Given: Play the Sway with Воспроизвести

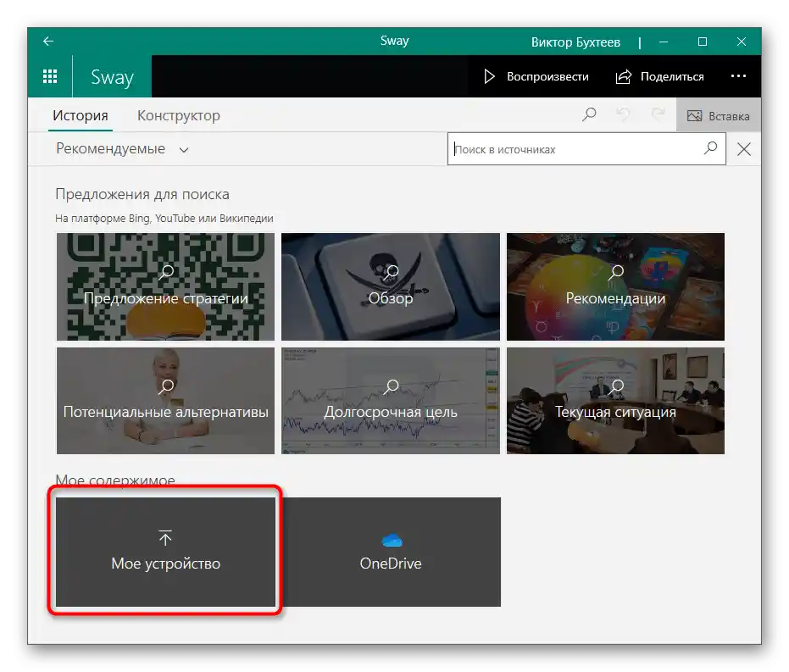Looking at the screenshot, I should (x=536, y=76).
